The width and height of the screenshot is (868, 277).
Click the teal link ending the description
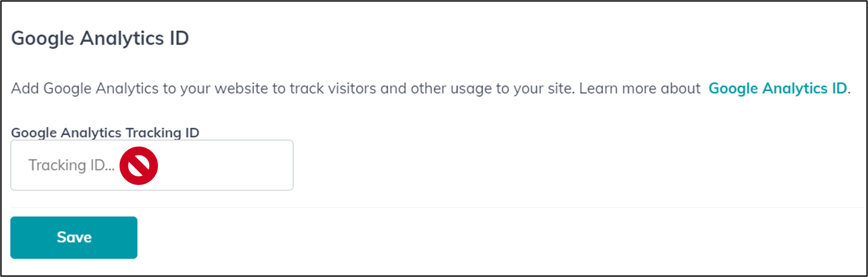(778, 88)
